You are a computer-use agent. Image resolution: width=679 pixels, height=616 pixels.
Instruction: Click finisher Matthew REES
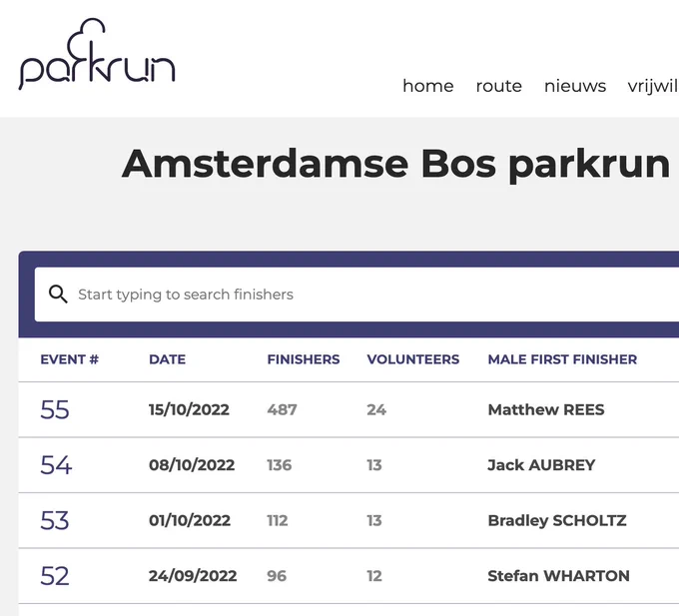point(546,409)
